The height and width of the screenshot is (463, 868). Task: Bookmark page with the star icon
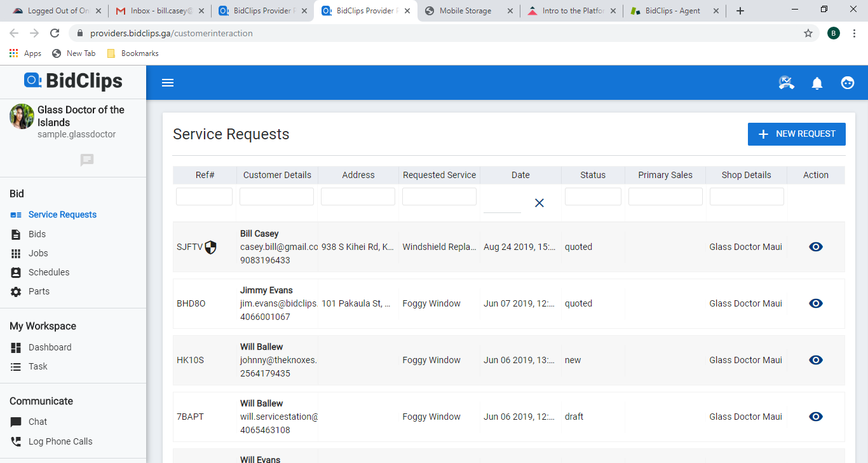click(x=808, y=33)
